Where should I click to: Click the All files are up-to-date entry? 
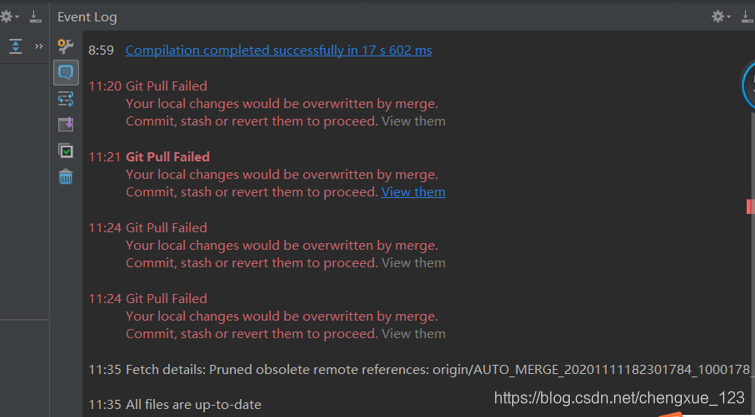tap(194, 404)
